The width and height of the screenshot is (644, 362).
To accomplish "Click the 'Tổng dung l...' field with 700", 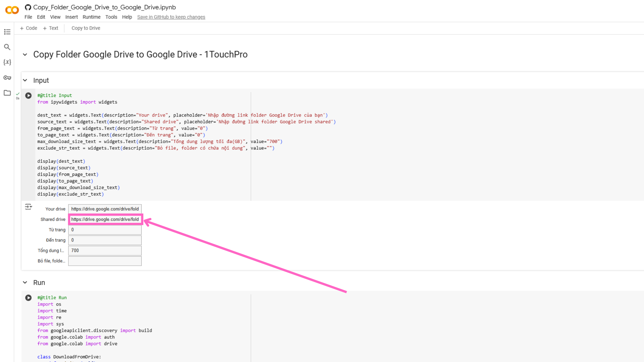I will pos(105,251).
